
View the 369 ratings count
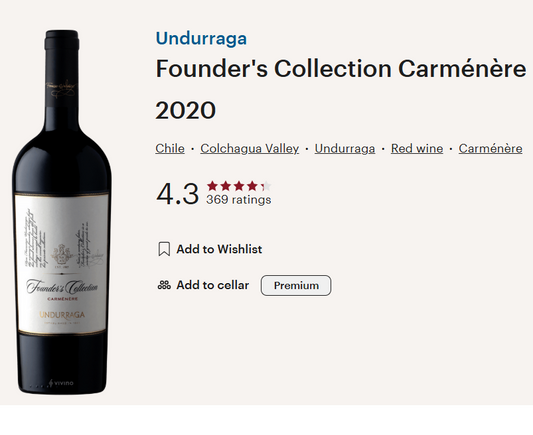pyautogui.click(x=239, y=199)
